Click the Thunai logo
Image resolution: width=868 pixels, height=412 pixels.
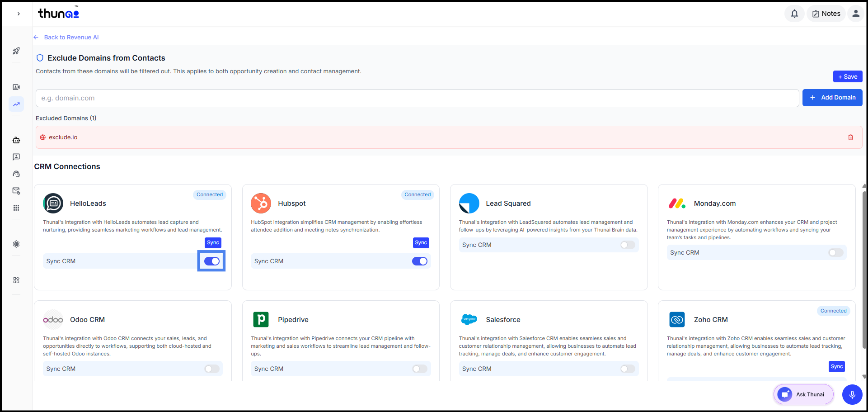tap(58, 13)
